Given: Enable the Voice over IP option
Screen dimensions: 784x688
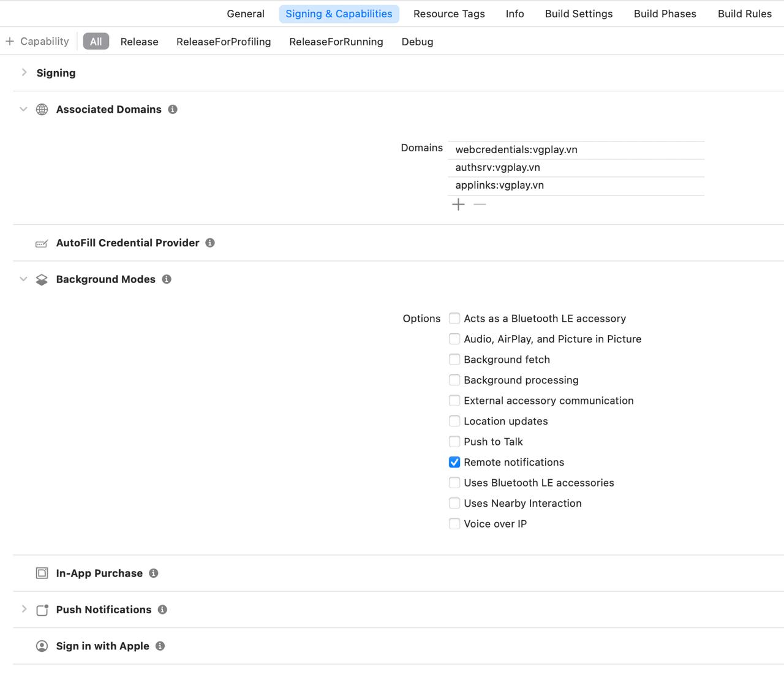Looking at the screenshot, I should (454, 524).
